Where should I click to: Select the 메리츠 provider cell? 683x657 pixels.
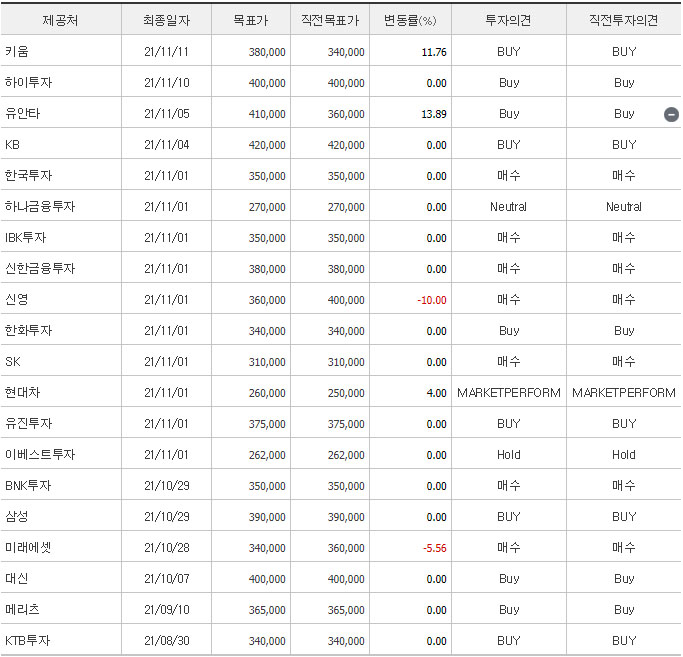(61, 609)
